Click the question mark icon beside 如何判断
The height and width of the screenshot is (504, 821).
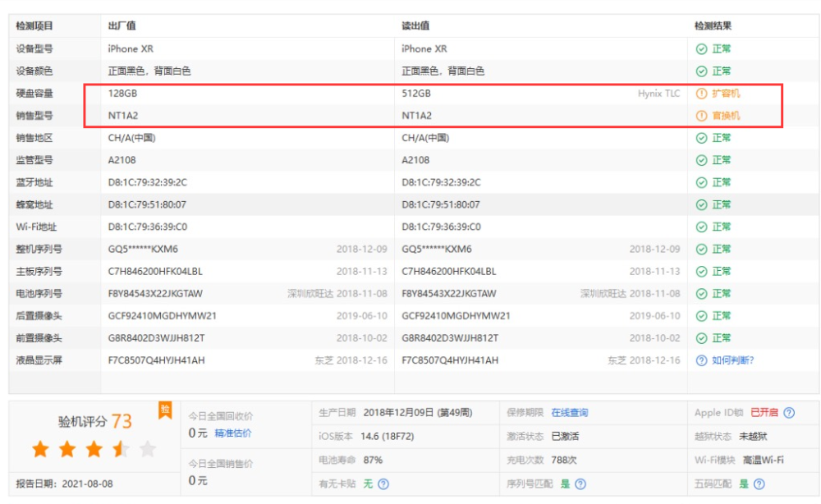coord(701,360)
